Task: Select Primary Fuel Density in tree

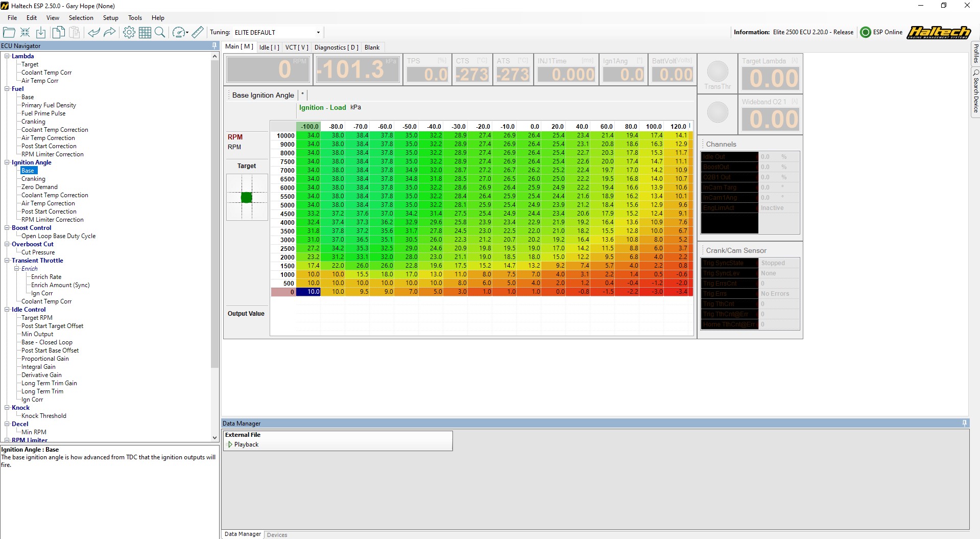Action: point(49,105)
